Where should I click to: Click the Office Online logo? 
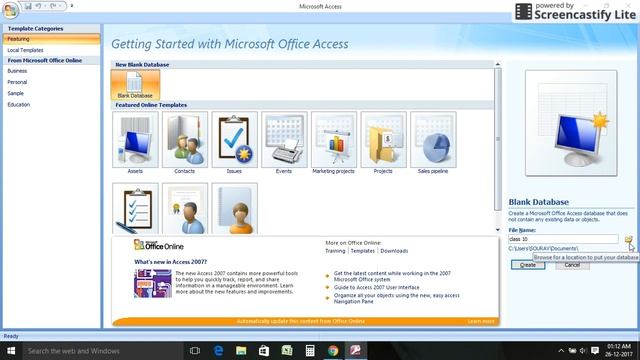tap(159, 245)
